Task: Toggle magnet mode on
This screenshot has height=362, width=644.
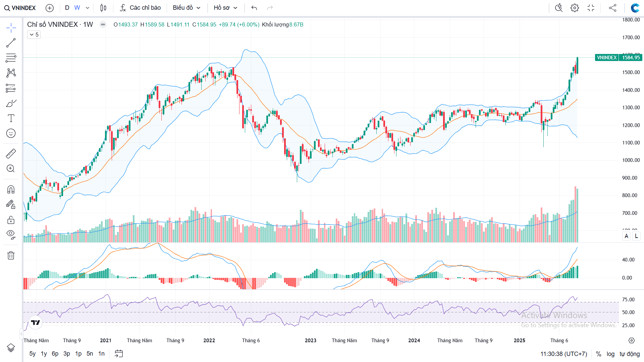Action: tap(11, 190)
